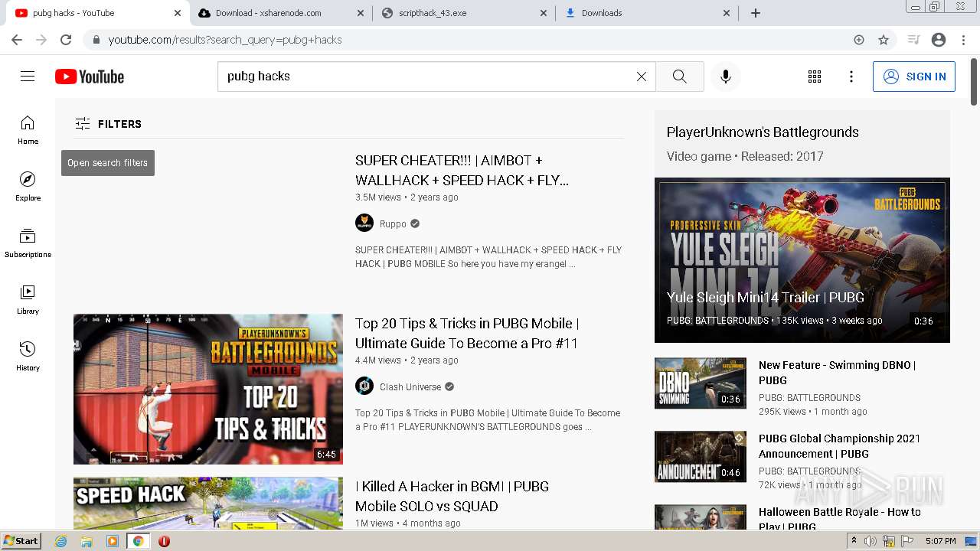Open the three-dot settings menu on YouTube

(x=851, y=77)
